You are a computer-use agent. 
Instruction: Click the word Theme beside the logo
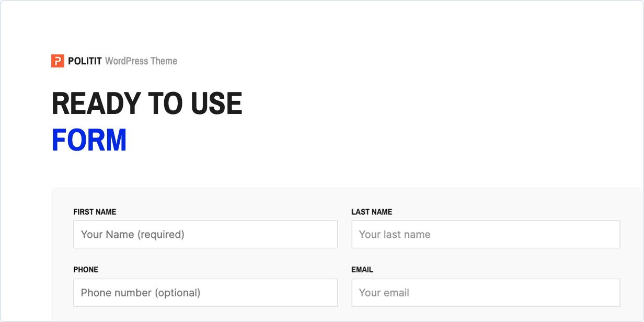(164, 61)
